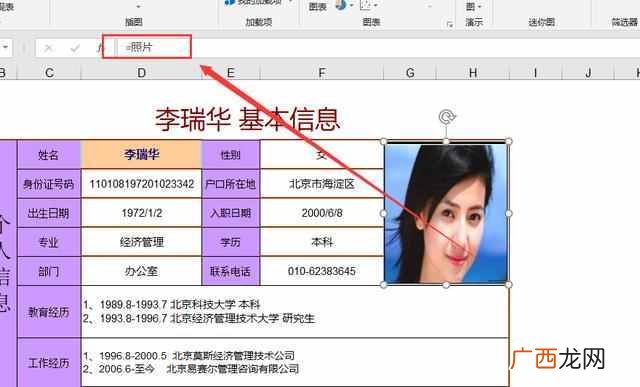This screenshot has height=387, width=640.
Task: Select the 联系电话 label cell
Action: point(231,271)
